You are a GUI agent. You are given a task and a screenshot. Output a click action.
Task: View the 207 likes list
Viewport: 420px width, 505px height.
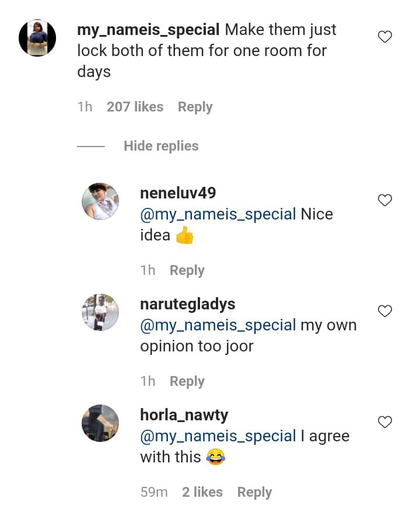pos(135,107)
